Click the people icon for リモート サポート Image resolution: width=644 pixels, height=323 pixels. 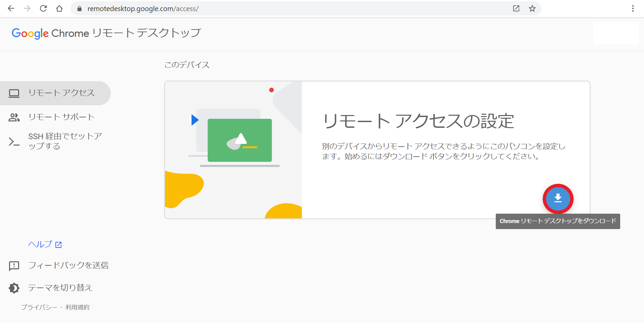(x=14, y=117)
